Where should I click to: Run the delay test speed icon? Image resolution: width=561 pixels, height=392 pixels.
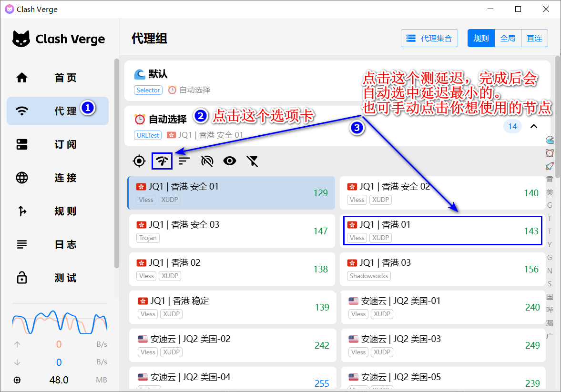162,161
